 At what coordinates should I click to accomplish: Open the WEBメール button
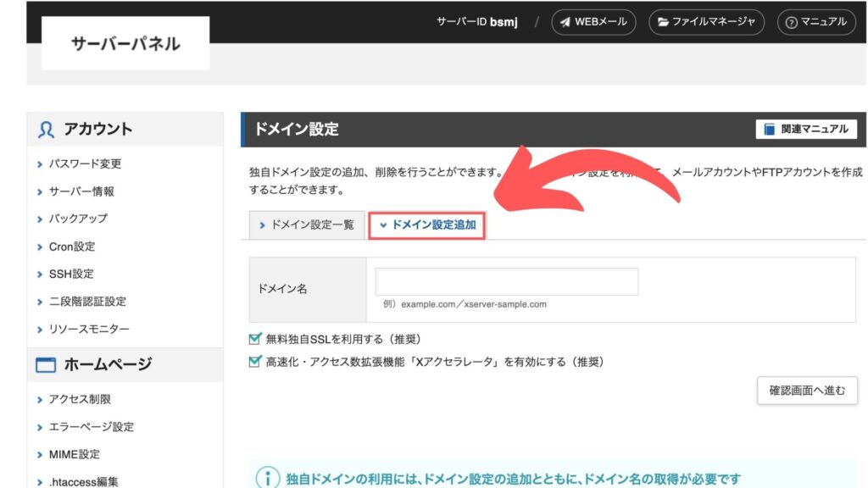(593, 22)
